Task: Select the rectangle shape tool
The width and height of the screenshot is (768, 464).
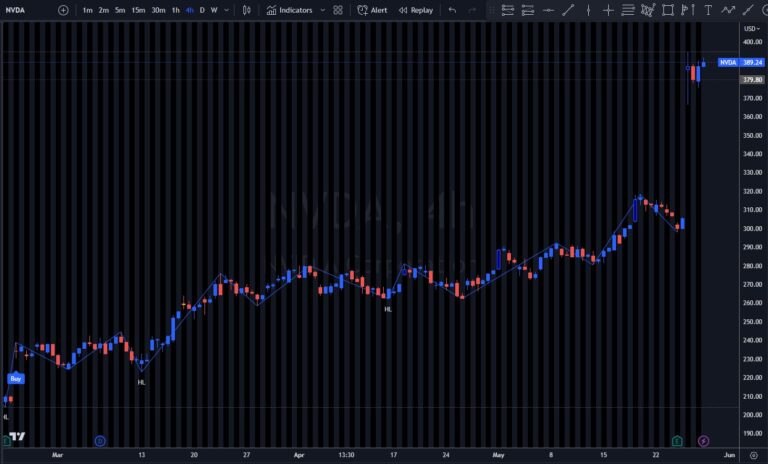Action: pos(668,10)
